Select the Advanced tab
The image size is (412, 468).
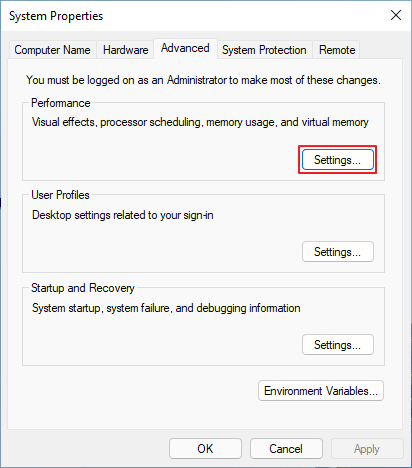pos(185,48)
